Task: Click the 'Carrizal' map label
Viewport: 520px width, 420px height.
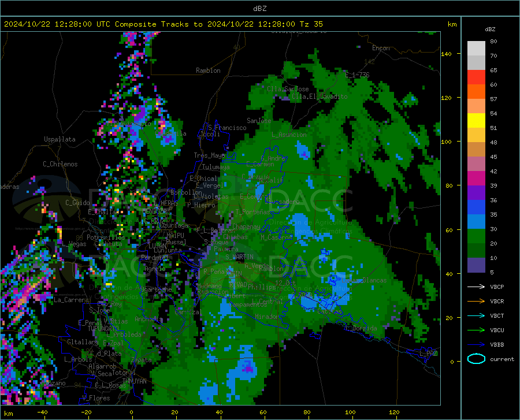Action: point(187,312)
